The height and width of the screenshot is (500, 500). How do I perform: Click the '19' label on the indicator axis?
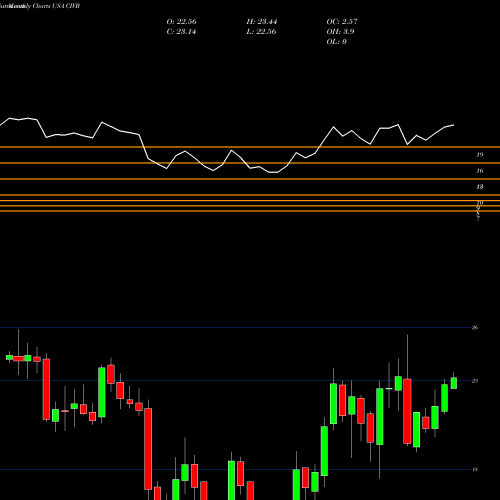pyautogui.click(x=480, y=155)
